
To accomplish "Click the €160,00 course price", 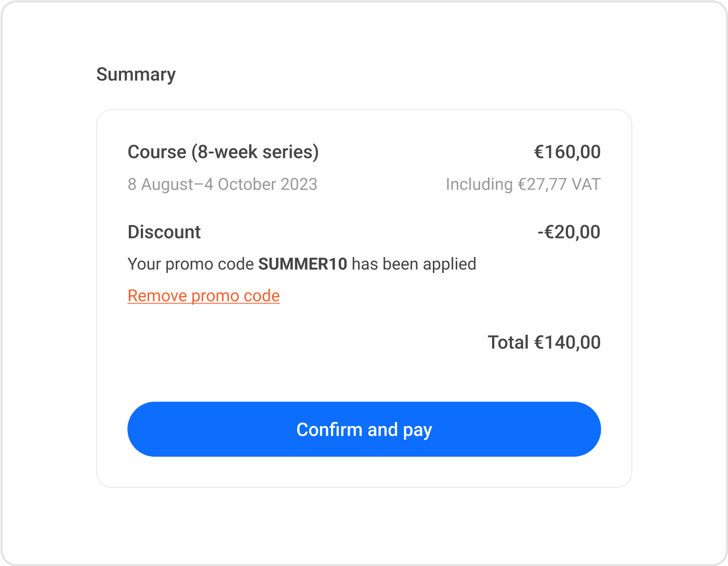I will (567, 152).
